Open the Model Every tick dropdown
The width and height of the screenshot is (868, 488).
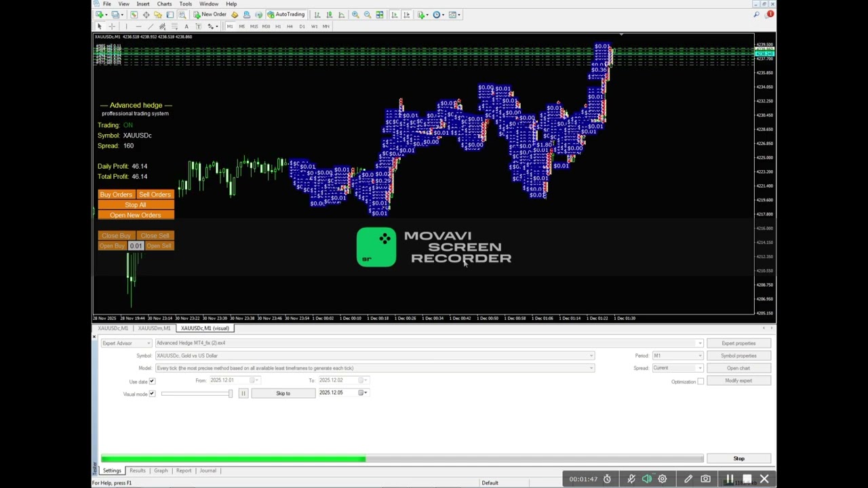[591, 368]
